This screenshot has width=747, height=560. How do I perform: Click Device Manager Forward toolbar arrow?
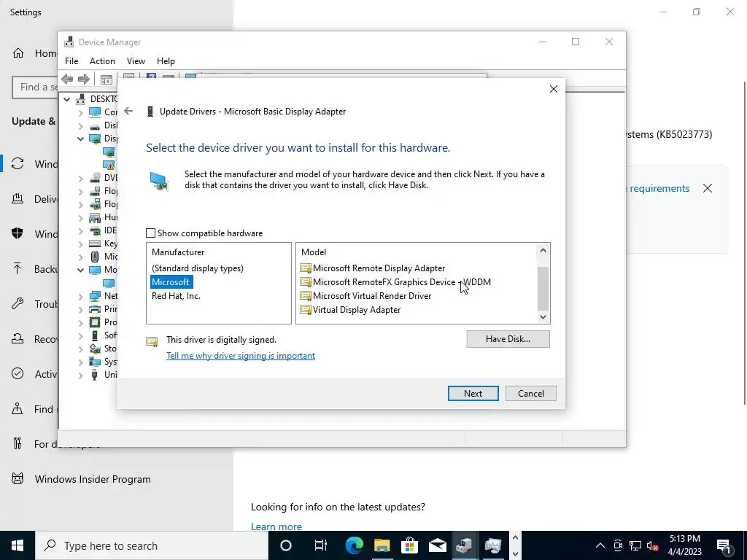[x=84, y=79]
